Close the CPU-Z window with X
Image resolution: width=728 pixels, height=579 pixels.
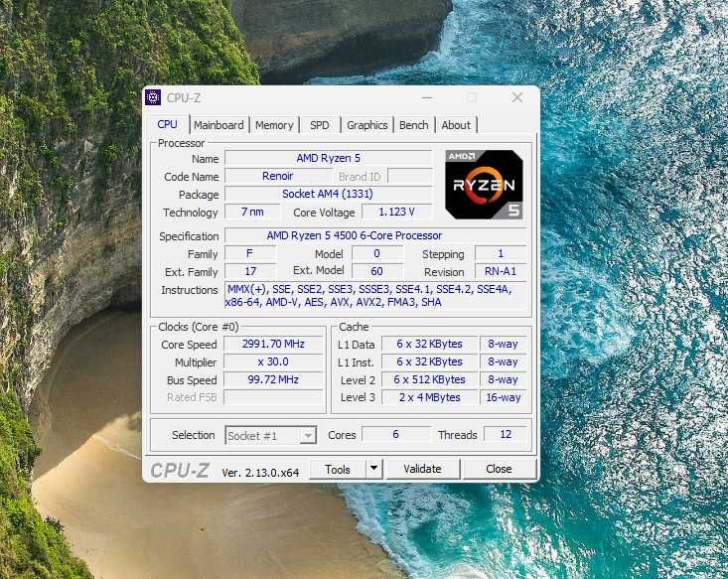point(517,97)
